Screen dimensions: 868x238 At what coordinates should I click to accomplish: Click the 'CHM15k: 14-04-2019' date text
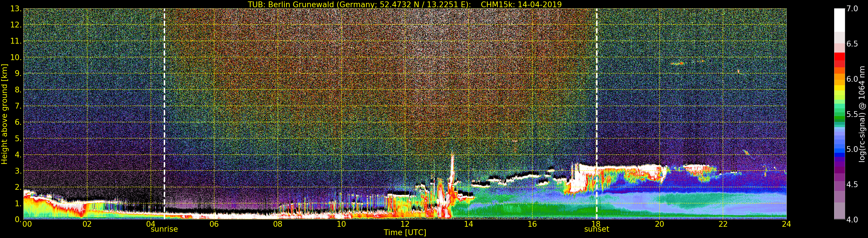521,4
